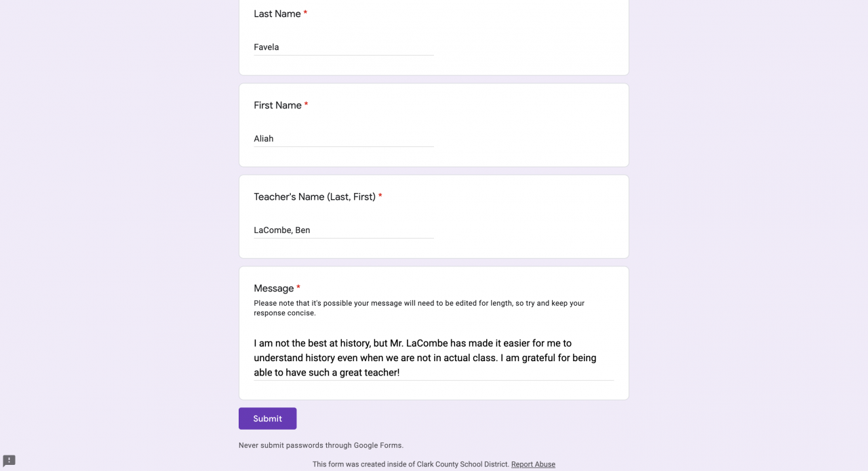Click the 'Never submit passwords' notice text

[x=321, y=445]
